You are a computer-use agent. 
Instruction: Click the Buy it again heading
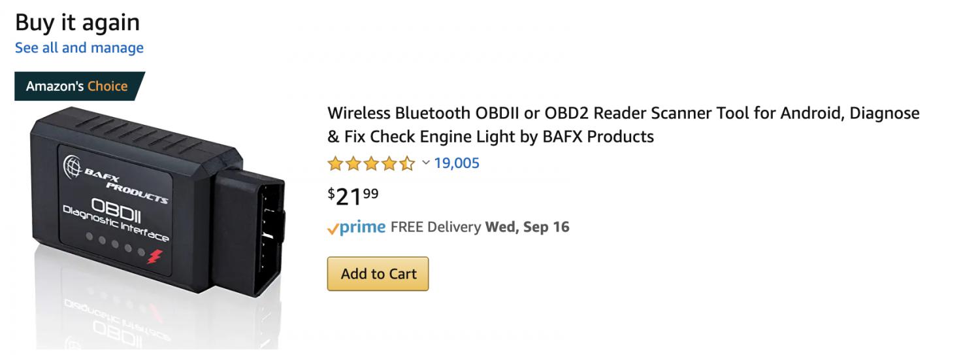point(77,22)
